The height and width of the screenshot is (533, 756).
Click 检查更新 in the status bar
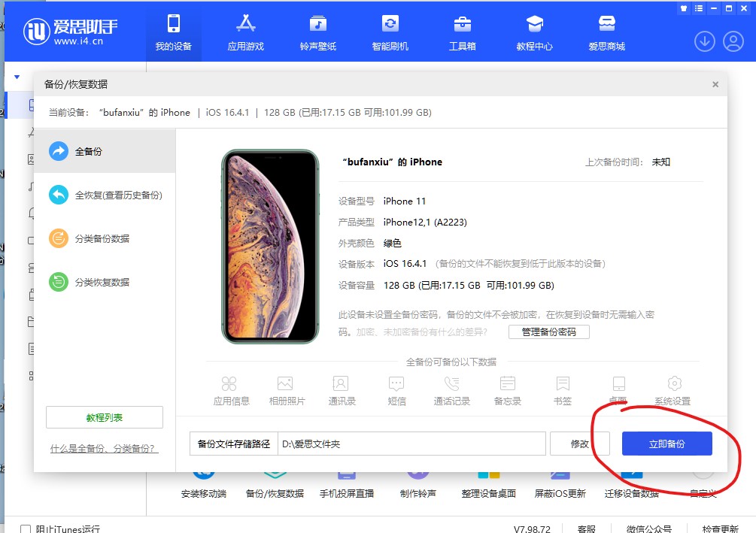click(x=721, y=528)
